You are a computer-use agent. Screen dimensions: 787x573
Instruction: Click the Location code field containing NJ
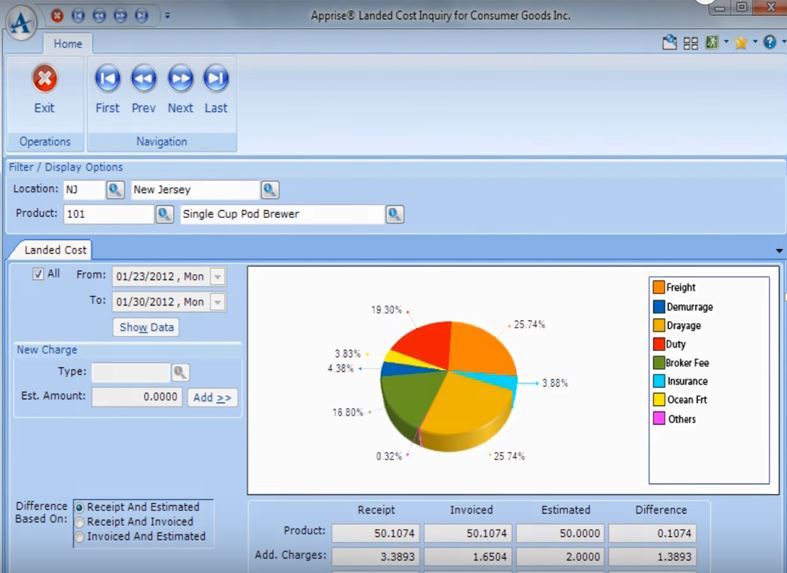(84, 190)
